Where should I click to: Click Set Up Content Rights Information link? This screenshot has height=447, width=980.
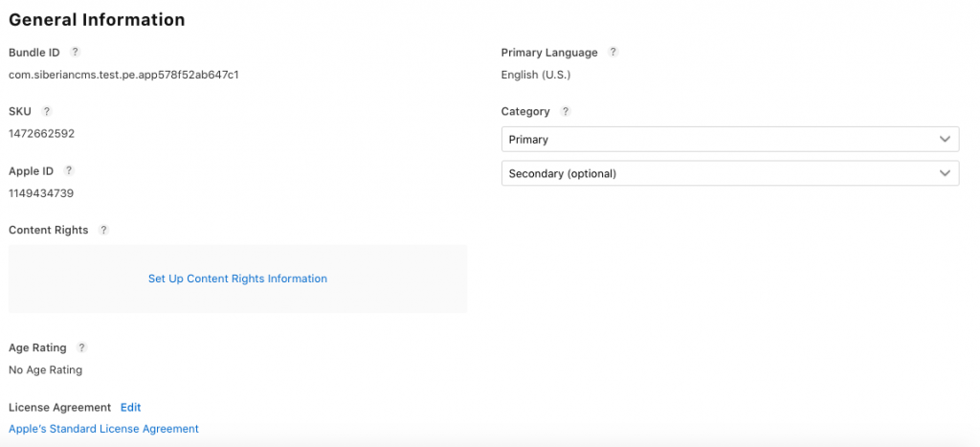237,279
